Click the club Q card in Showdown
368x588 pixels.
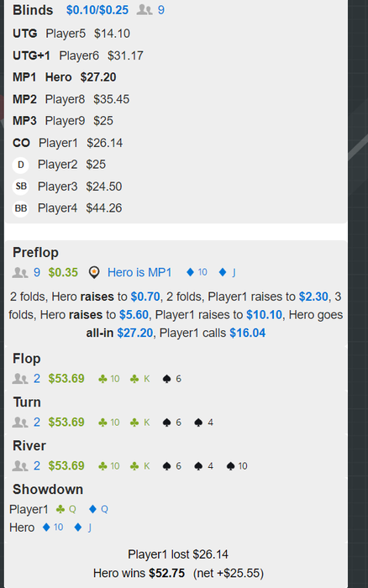pyautogui.click(x=66, y=509)
